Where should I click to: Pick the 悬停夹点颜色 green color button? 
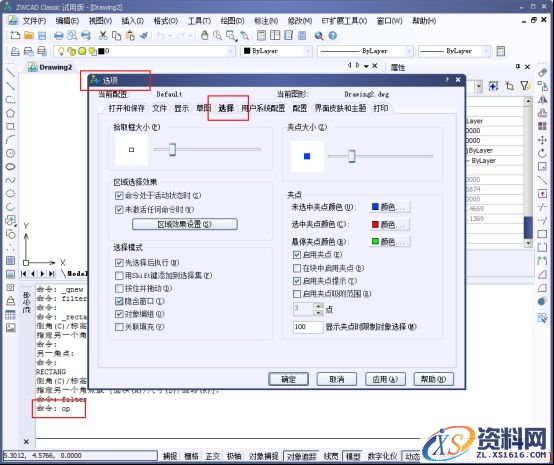coord(390,242)
